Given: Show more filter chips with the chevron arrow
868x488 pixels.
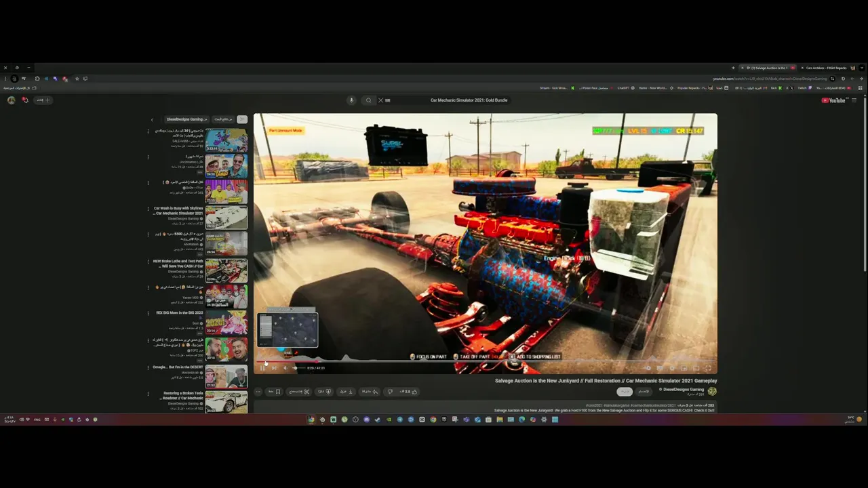Looking at the screenshot, I should (x=152, y=120).
